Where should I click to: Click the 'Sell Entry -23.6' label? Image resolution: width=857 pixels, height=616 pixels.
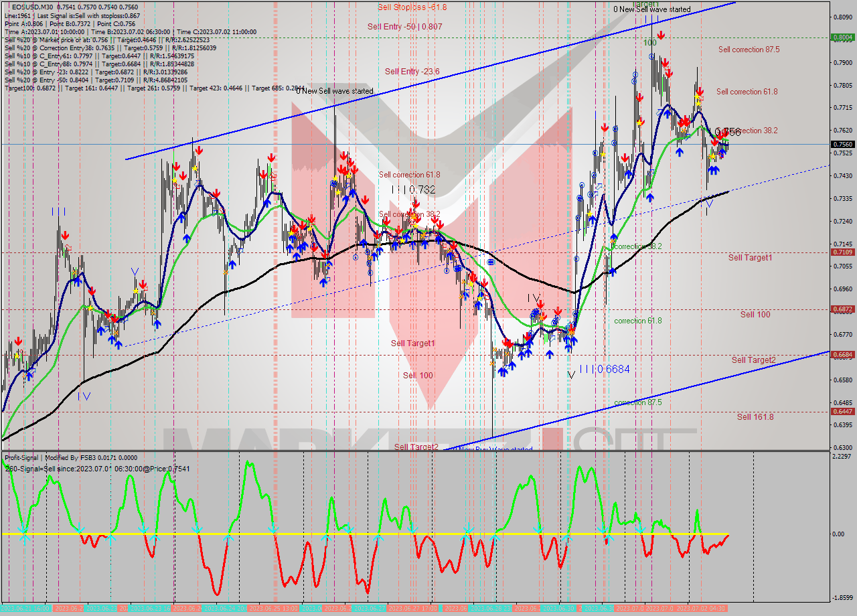pos(412,71)
